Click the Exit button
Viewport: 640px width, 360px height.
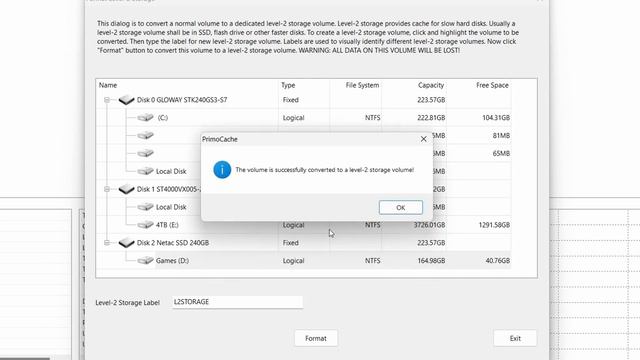tap(515, 338)
